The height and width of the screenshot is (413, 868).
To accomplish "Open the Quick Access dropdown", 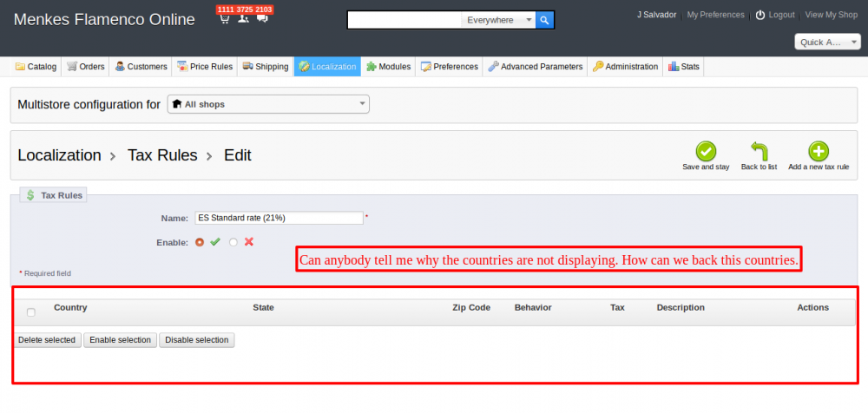I will point(827,42).
